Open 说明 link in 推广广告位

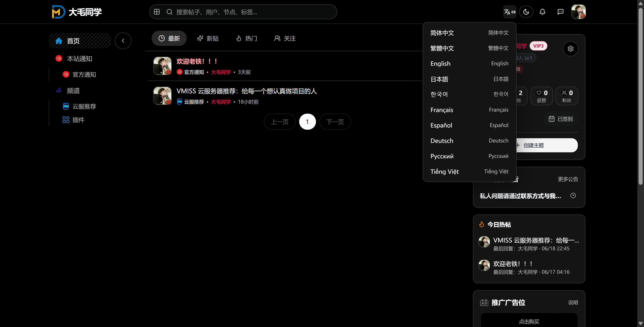click(573, 302)
